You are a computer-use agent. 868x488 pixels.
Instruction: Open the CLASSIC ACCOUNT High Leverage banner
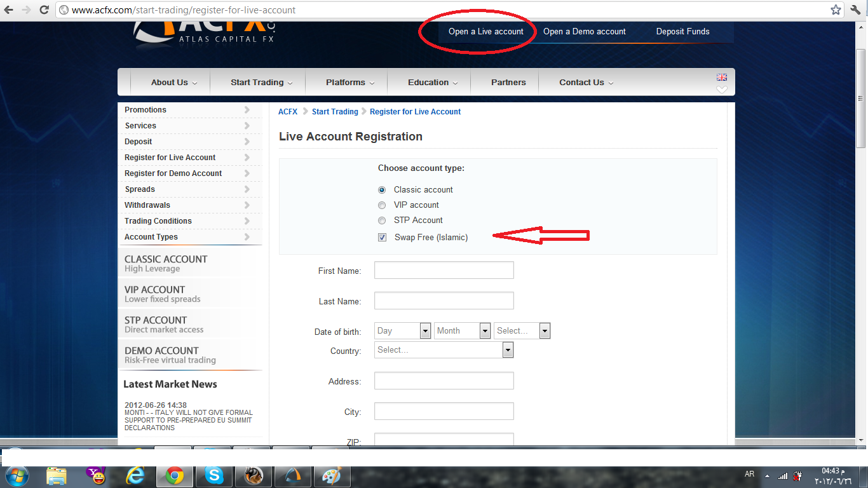(x=189, y=263)
